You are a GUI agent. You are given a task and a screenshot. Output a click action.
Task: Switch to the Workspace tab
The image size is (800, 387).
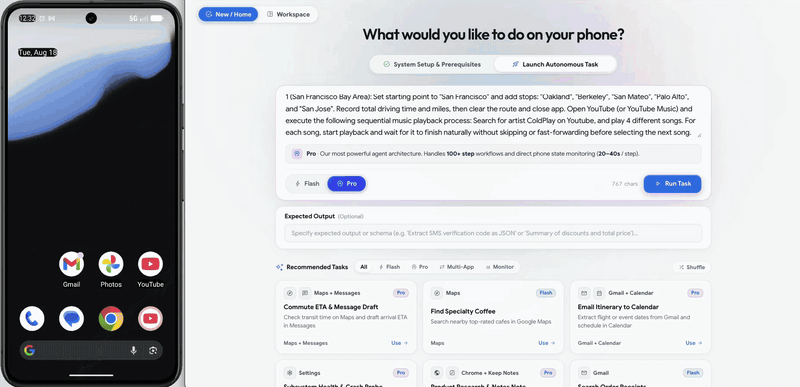pyautogui.click(x=288, y=14)
